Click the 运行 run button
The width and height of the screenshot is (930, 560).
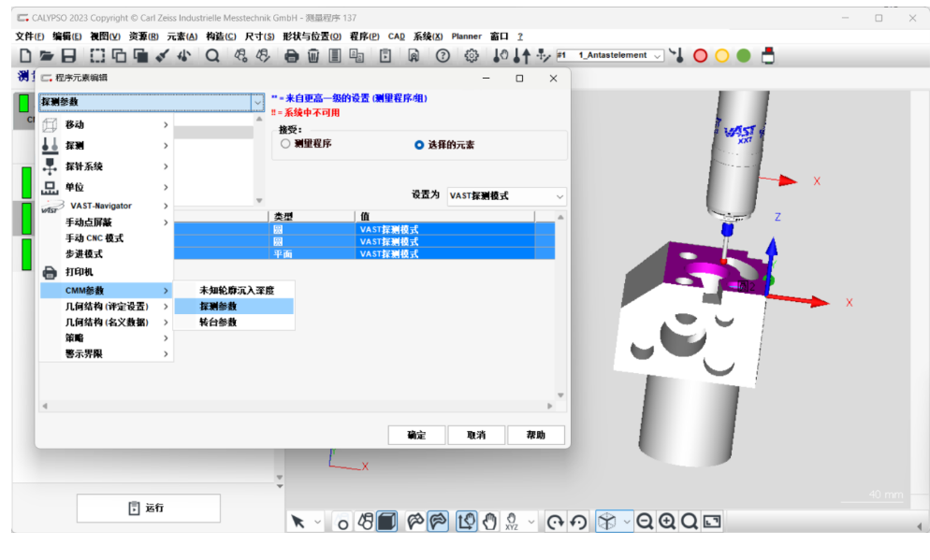pyautogui.click(x=148, y=508)
